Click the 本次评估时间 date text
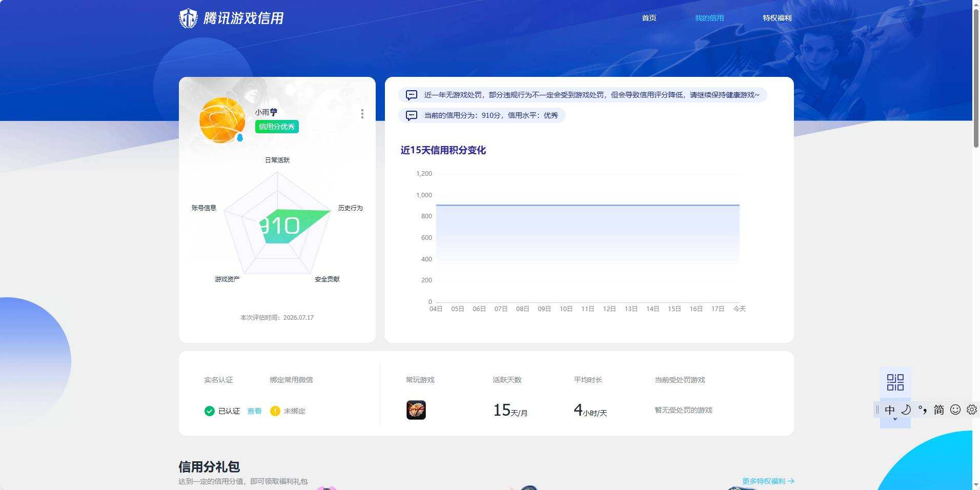The image size is (980, 490). coord(277,317)
